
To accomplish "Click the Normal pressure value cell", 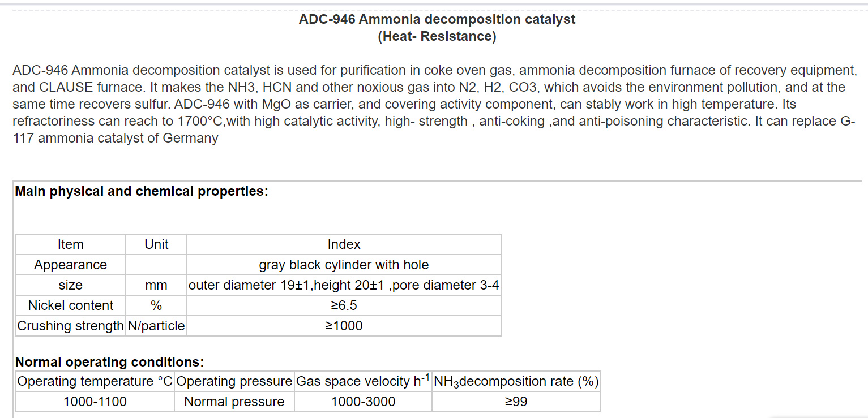I will [x=234, y=402].
